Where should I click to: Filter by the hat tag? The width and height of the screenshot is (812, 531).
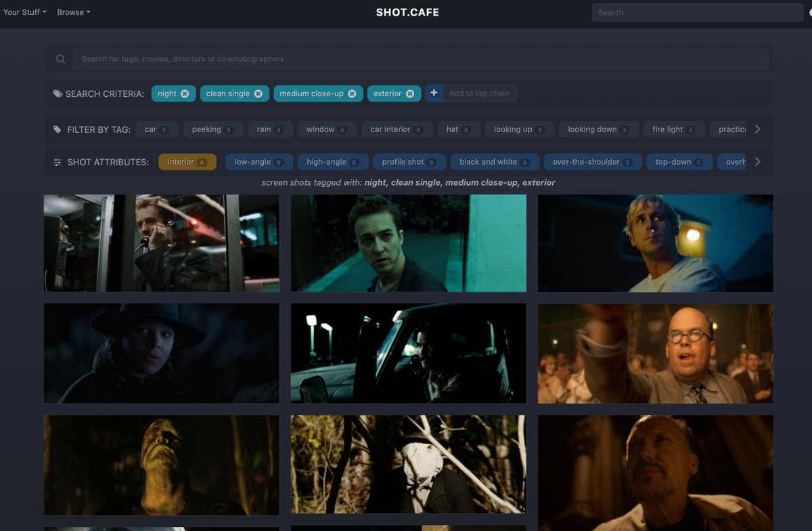pyautogui.click(x=459, y=129)
